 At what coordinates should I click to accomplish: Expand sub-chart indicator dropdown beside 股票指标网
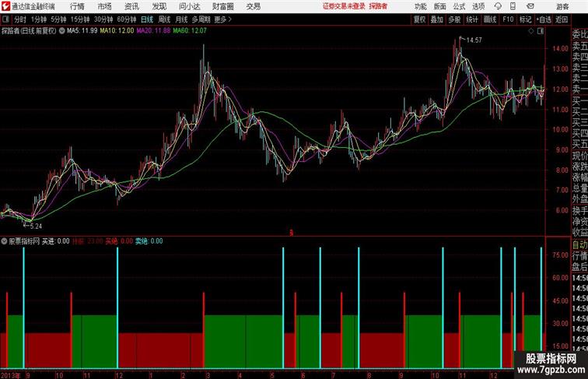(x=4, y=241)
